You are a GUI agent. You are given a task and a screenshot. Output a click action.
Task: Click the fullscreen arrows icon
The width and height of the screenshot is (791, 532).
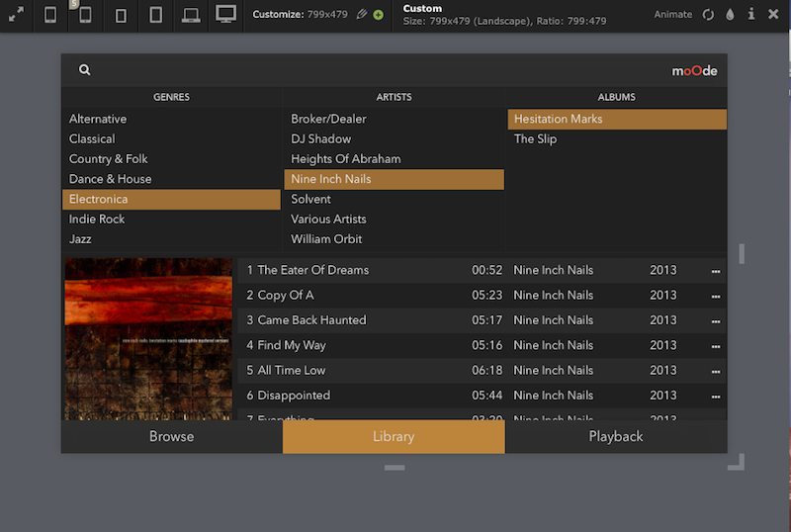tap(16, 15)
